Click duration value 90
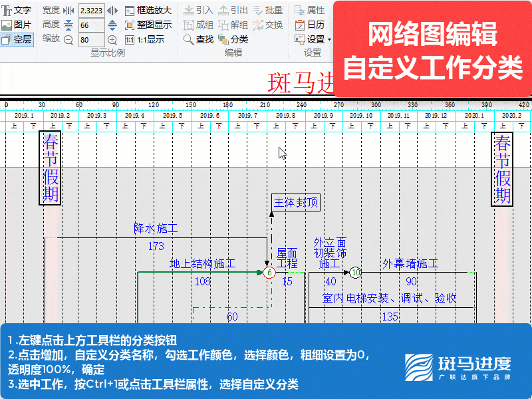Image resolution: width=532 pixels, height=399 pixels. coord(411,281)
